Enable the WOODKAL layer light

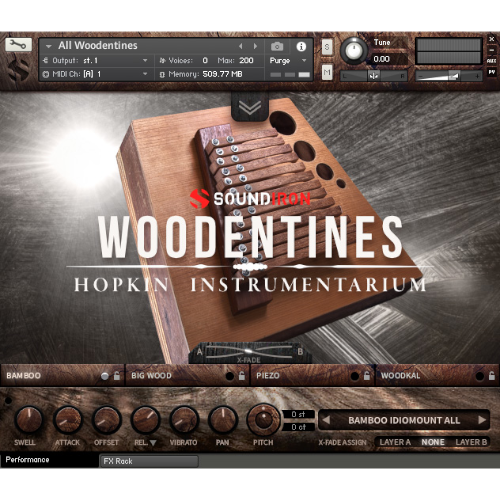pos(480,376)
